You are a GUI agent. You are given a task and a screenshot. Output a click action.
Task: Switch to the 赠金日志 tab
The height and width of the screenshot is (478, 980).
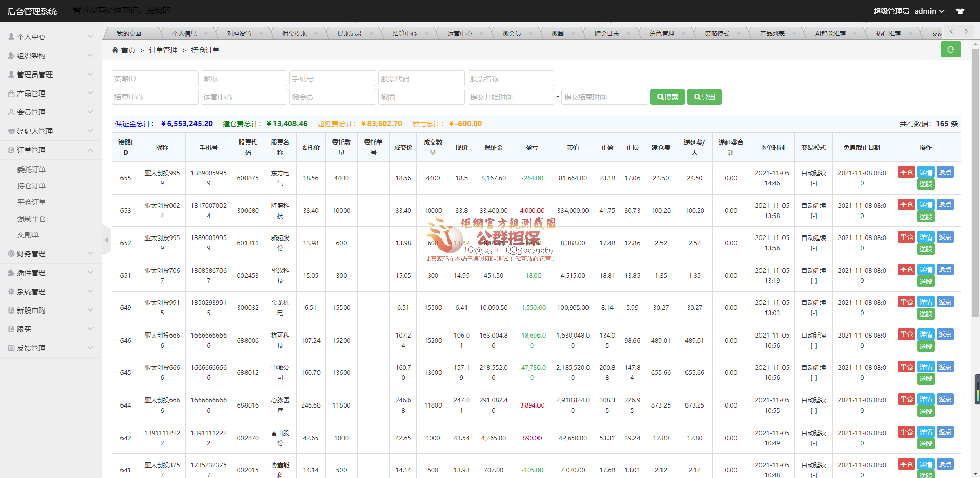607,33
